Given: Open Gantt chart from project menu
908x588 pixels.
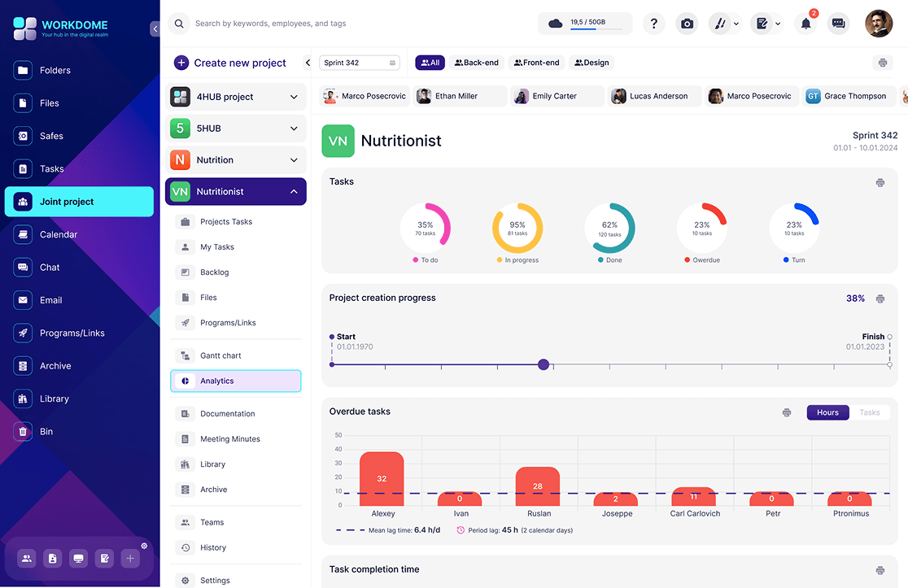Looking at the screenshot, I should tap(220, 355).
